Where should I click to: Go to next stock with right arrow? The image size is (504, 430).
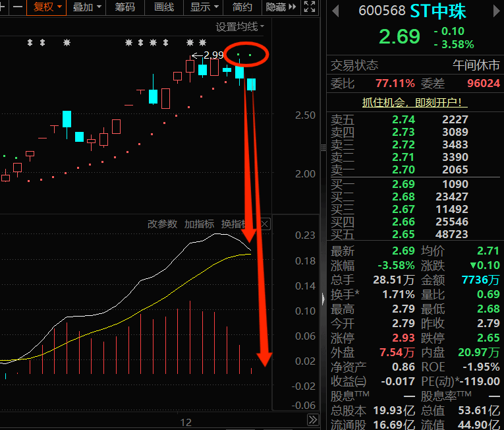pyautogui.click(x=496, y=11)
